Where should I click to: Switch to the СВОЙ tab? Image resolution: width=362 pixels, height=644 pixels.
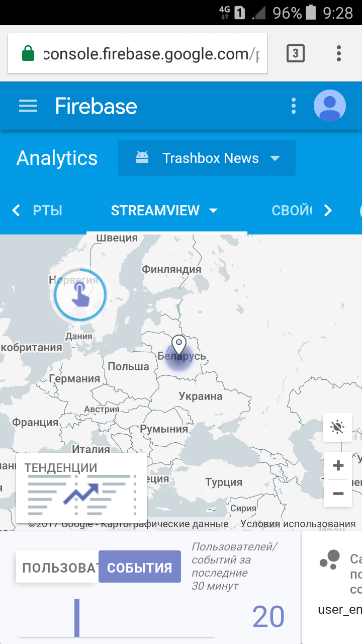[x=292, y=210]
